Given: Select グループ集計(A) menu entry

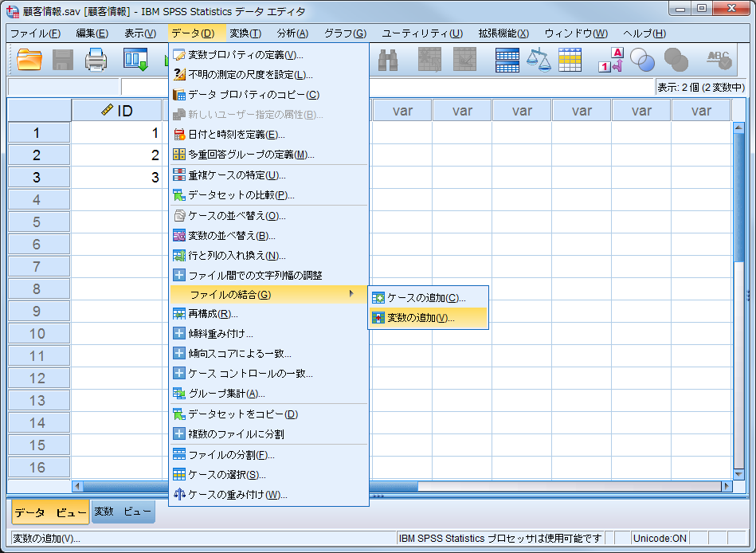Looking at the screenshot, I should [268, 394].
